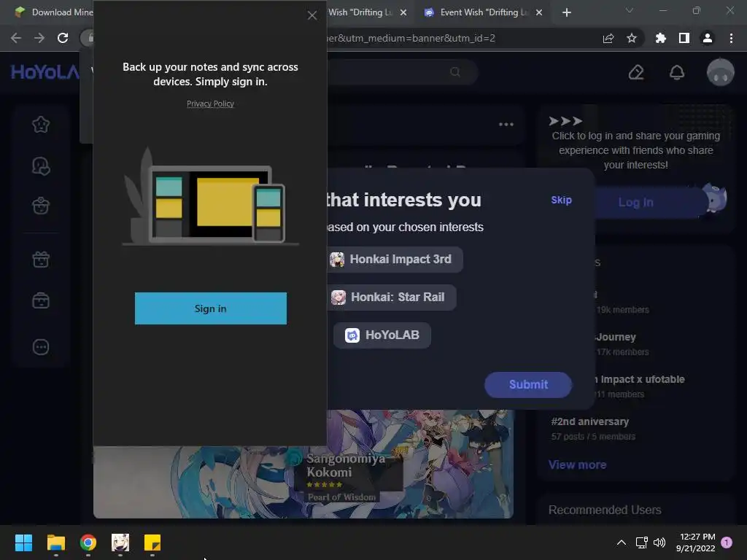The width and height of the screenshot is (747, 560).
Task: Open network settings in system tray
Action: tap(642, 542)
